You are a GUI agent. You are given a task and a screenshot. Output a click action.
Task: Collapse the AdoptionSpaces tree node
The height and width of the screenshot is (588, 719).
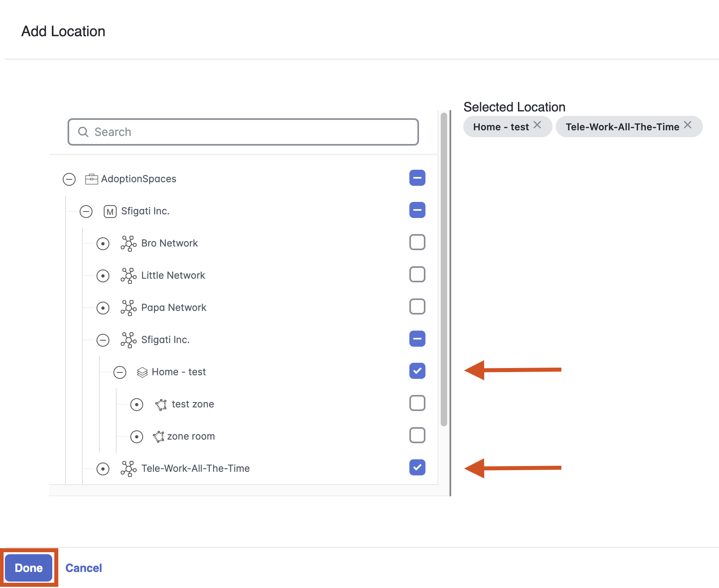coord(69,179)
